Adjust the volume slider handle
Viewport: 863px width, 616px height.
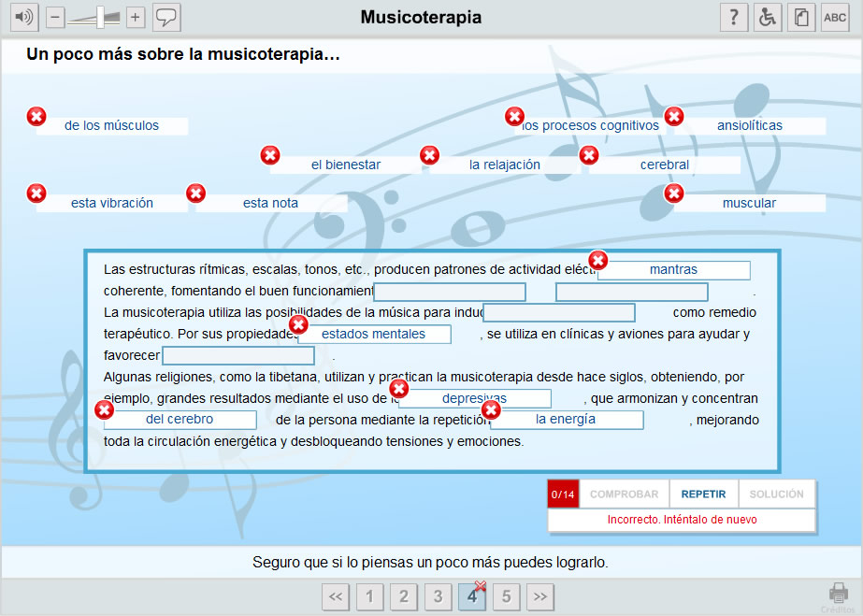pos(100,18)
